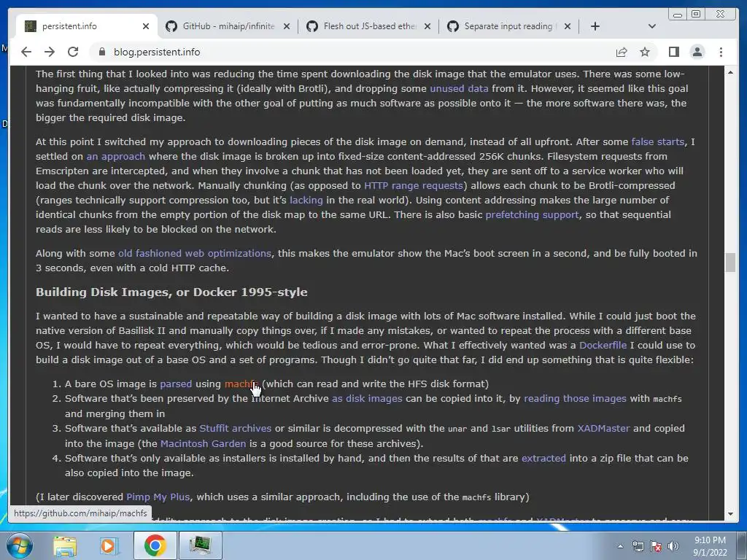Expand the tab search dropdown arrow
Viewport: 747px width, 560px height.
coord(652,26)
